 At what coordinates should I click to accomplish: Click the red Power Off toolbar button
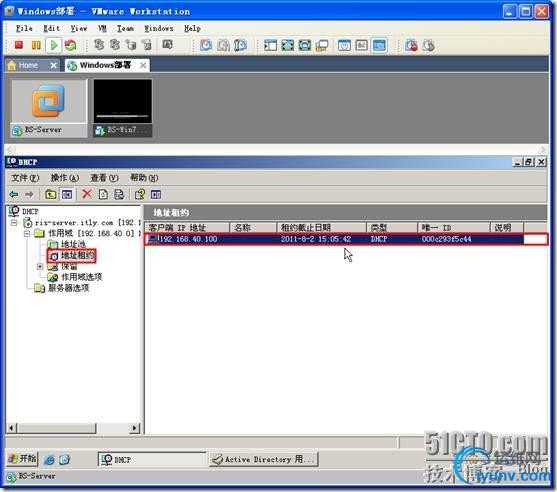pos(18,45)
